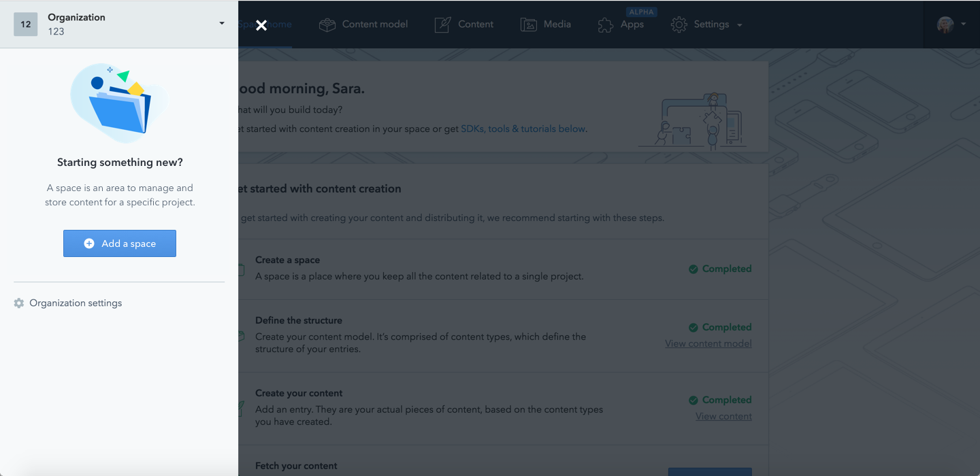Click the Media image icon in navbar

click(x=529, y=24)
